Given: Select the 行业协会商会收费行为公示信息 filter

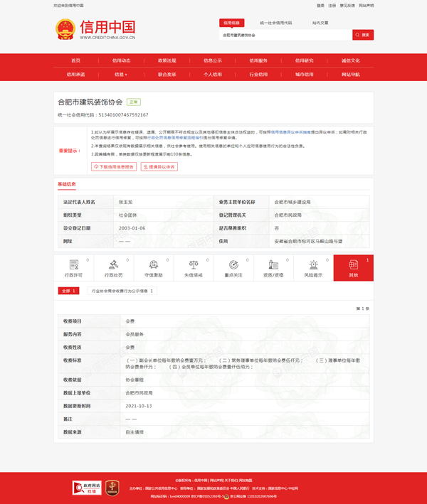Looking at the screenshot, I should pos(121,291).
